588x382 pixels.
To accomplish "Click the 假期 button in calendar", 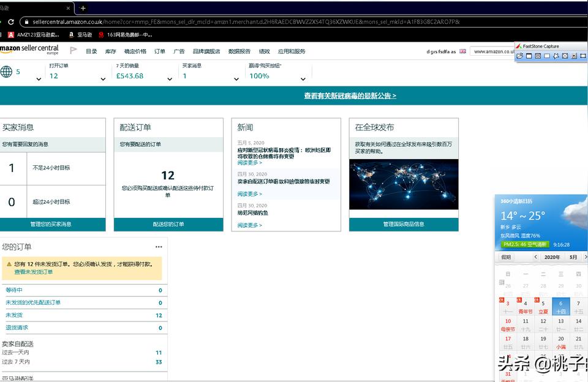I will click(x=506, y=257).
